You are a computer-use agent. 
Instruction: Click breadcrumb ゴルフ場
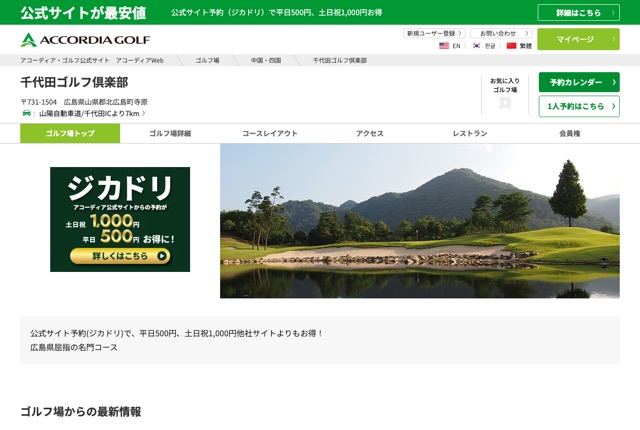[x=207, y=60]
